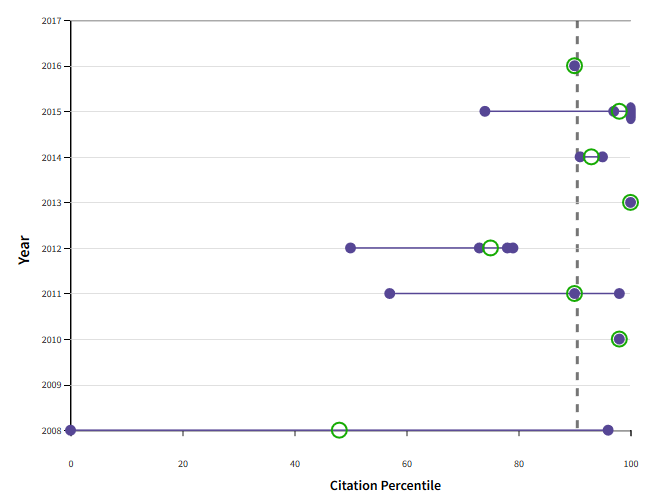Click the 2015 green median circle
This screenshot has height=500, width=650.
(x=619, y=111)
